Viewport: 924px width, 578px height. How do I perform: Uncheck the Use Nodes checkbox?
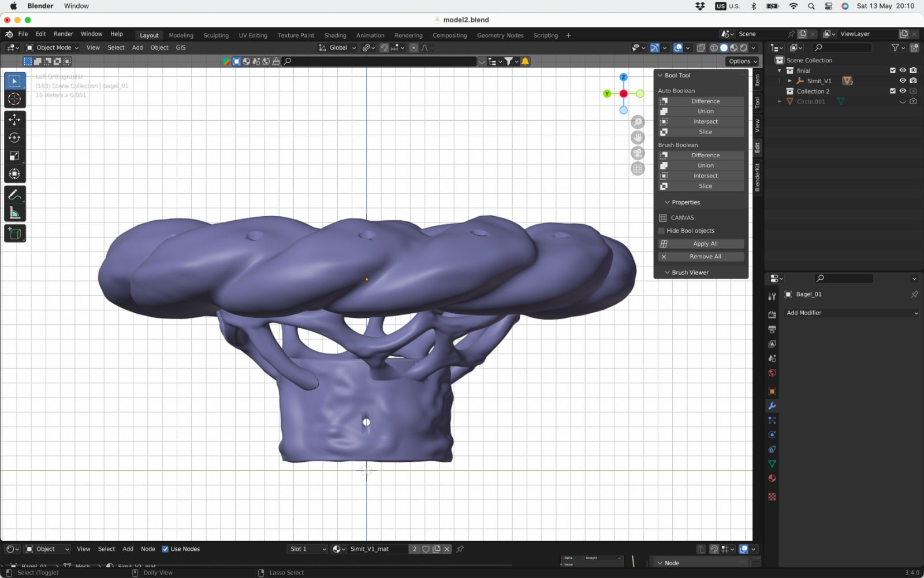coord(165,549)
